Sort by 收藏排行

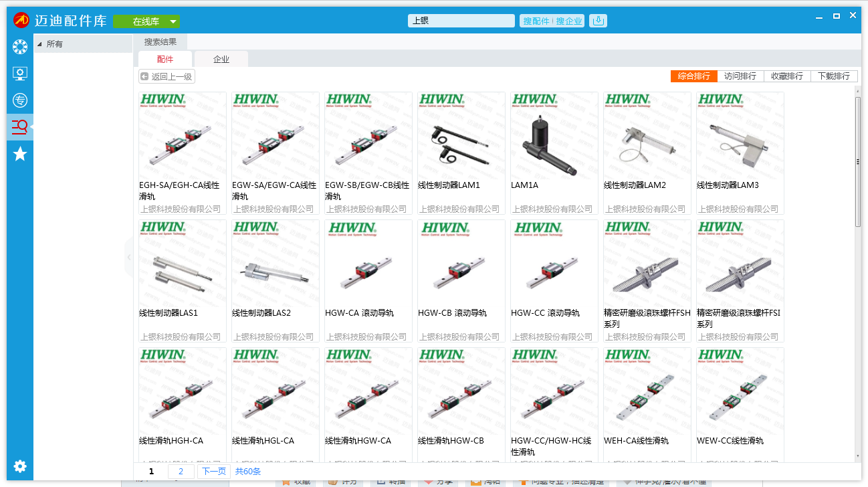[787, 76]
